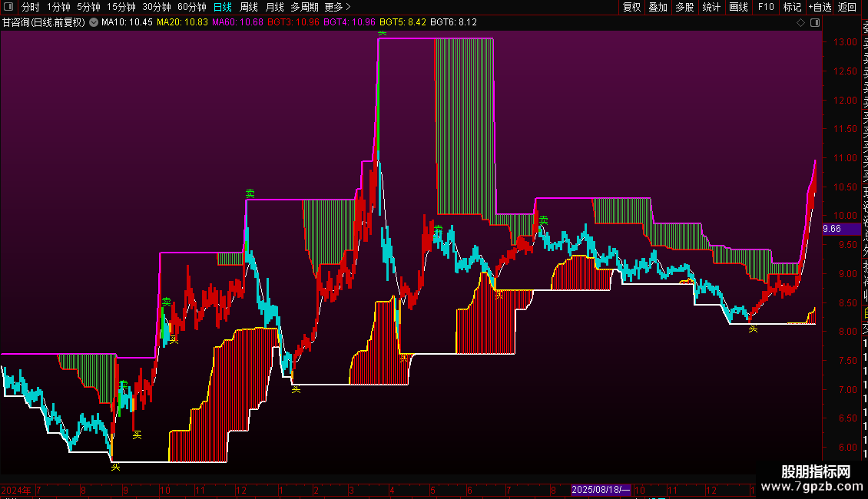Open indicator dropdown beside 甘咨询 title

[94, 22]
